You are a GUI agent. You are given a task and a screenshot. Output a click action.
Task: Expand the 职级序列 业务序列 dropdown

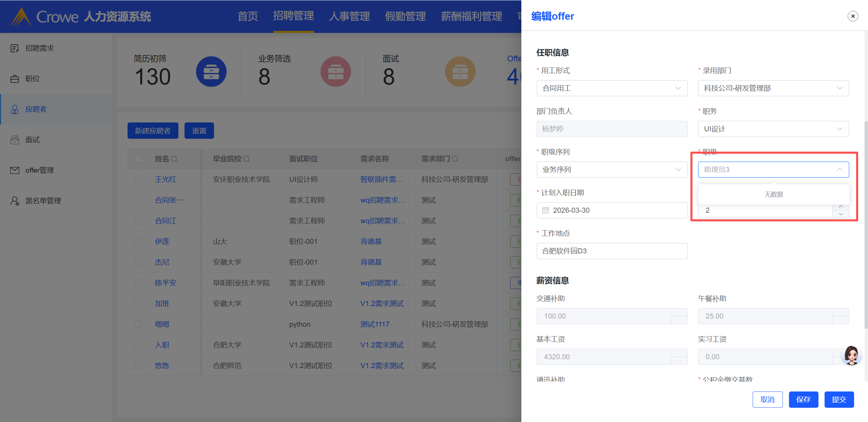(612, 170)
